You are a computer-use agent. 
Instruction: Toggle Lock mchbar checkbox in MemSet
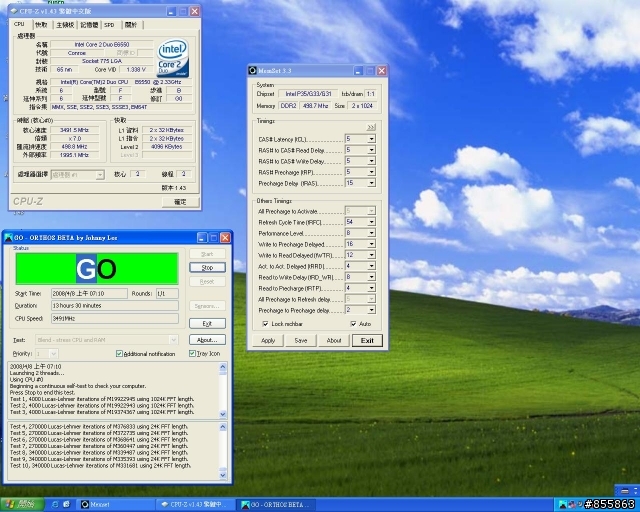pos(265,324)
